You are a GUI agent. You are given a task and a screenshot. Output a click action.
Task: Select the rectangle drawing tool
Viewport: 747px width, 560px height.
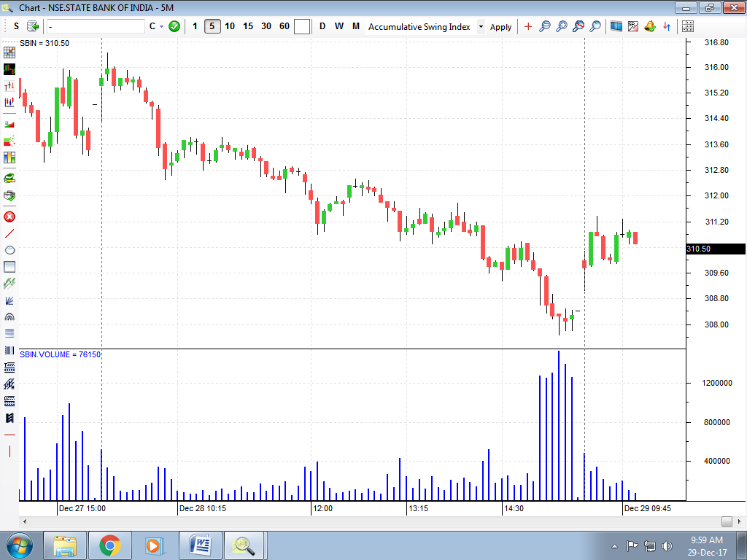[x=9, y=267]
